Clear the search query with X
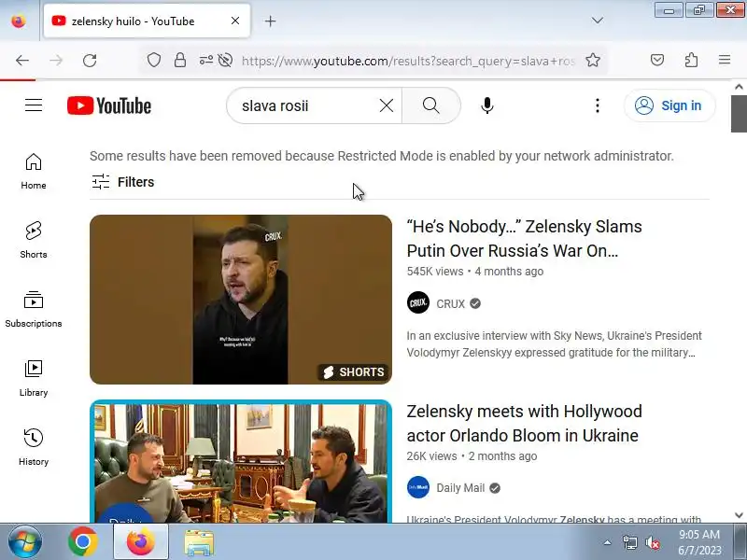 (x=387, y=105)
